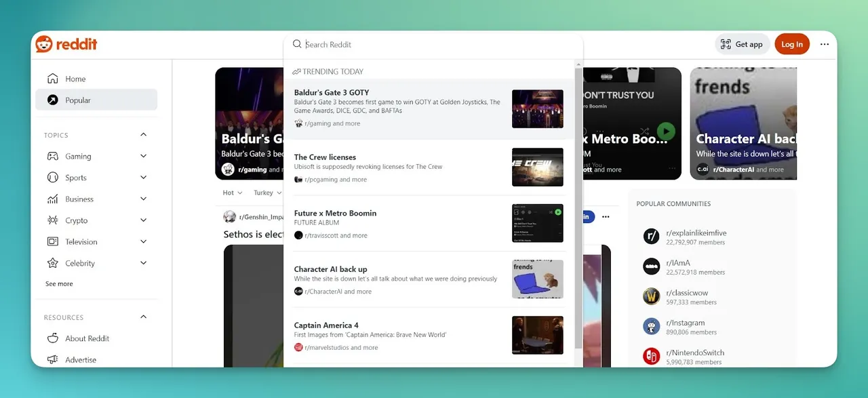868x398 pixels.
Task: Open the three-dot overflow menu beside Log In
Action: [x=825, y=44]
